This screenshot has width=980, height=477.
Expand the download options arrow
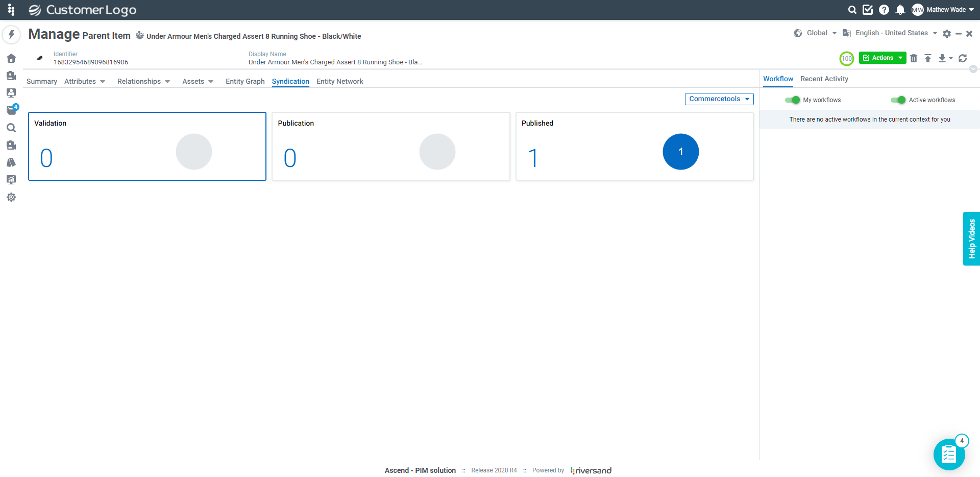coord(951,58)
